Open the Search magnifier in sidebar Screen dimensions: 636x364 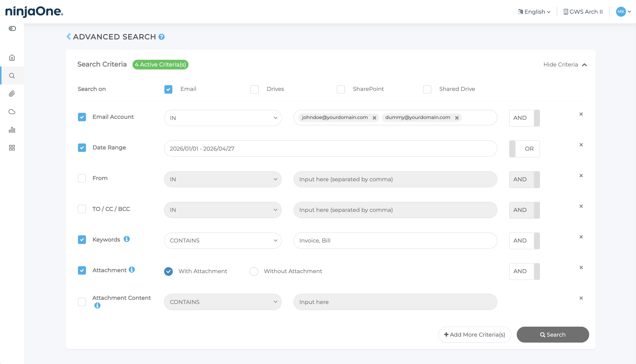(12, 76)
